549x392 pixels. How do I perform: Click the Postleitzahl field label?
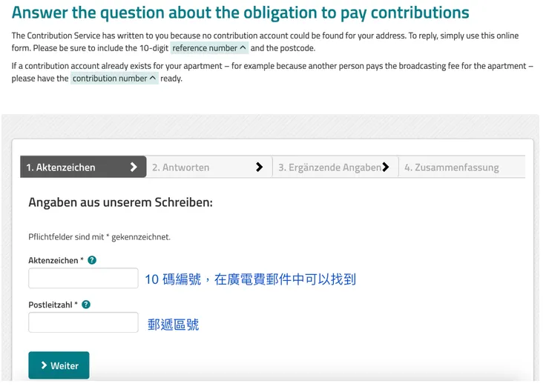[53, 305]
